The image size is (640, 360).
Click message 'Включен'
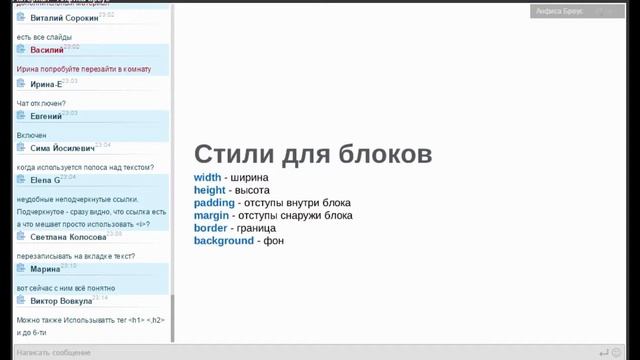tap(31, 135)
